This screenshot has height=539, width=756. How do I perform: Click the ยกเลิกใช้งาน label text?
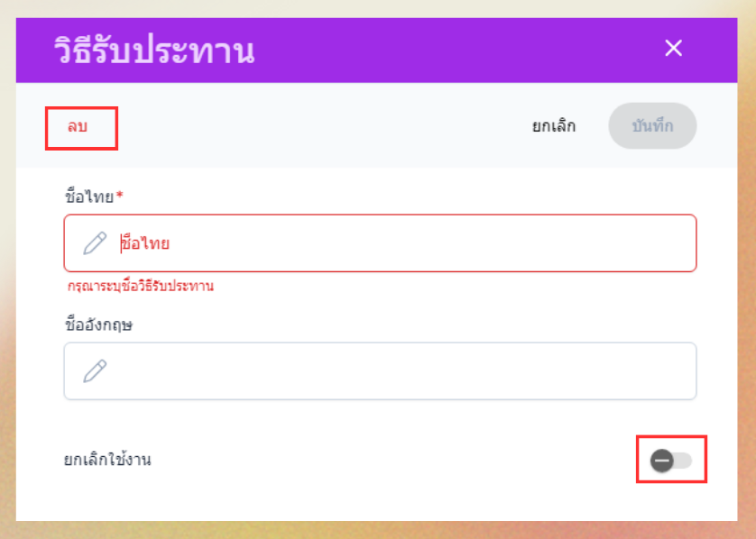[x=106, y=460]
